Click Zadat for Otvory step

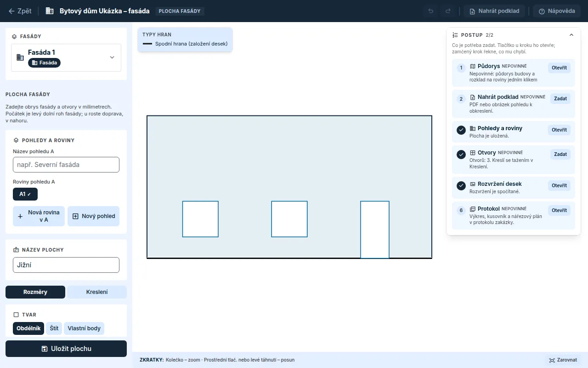coord(560,154)
